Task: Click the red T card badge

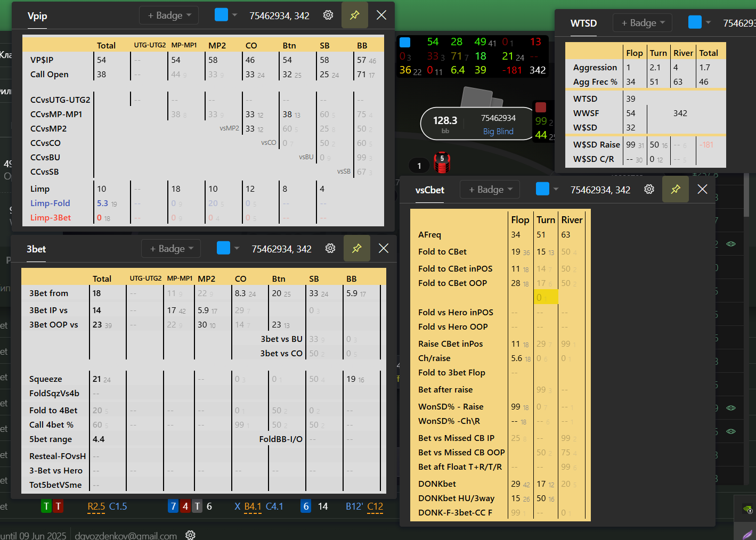Action: point(58,506)
